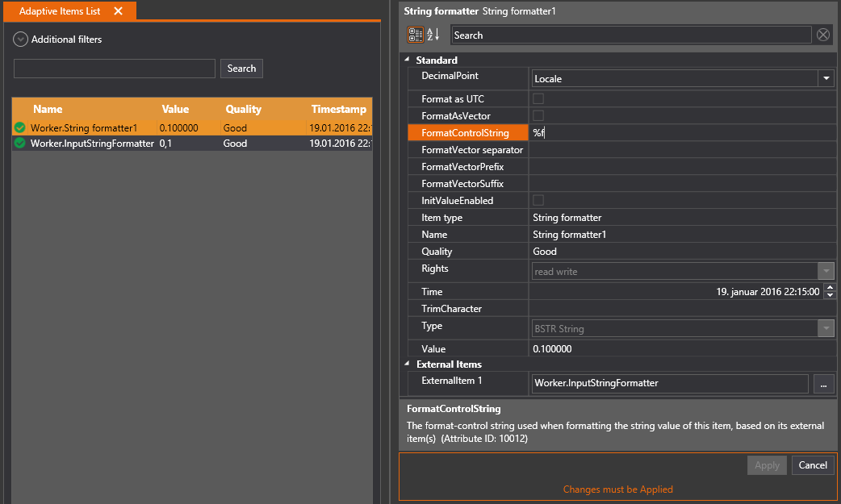
Task: Click the green status icon for Worker.InputStringFormatter
Action: (19, 143)
